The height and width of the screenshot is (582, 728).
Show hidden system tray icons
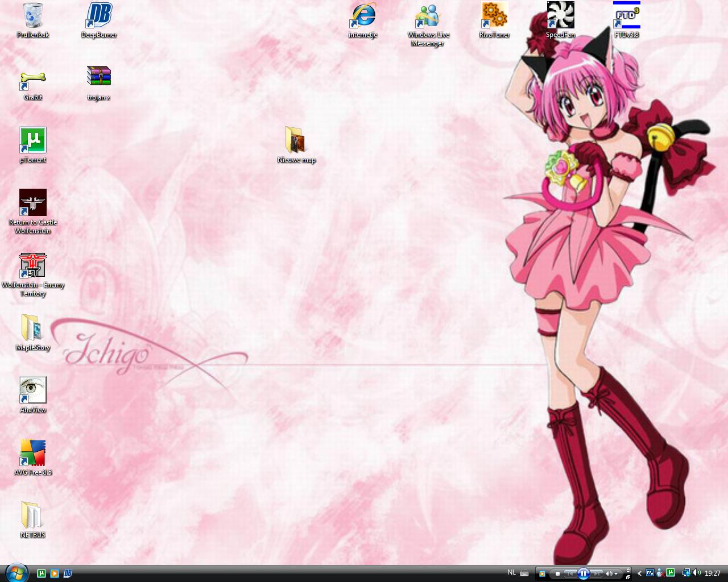(639, 573)
